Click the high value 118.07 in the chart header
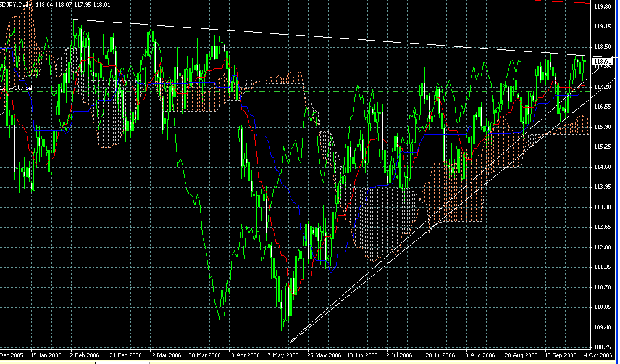620x364 pixels. (x=63, y=5)
